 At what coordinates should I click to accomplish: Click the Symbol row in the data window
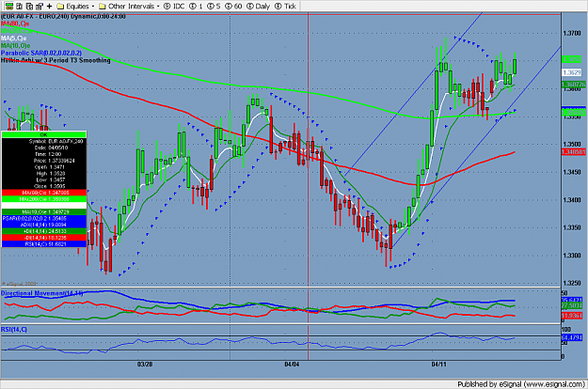tap(44, 142)
